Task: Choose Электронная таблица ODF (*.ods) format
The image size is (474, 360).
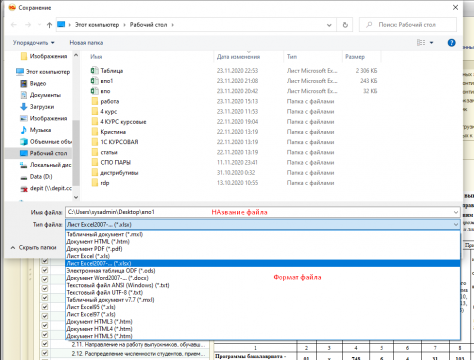Action: coord(263,271)
